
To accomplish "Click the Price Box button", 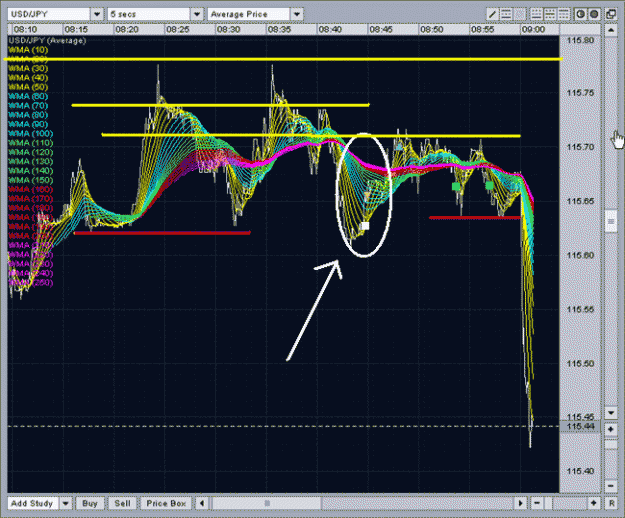I will pyautogui.click(x=166, y=503).
